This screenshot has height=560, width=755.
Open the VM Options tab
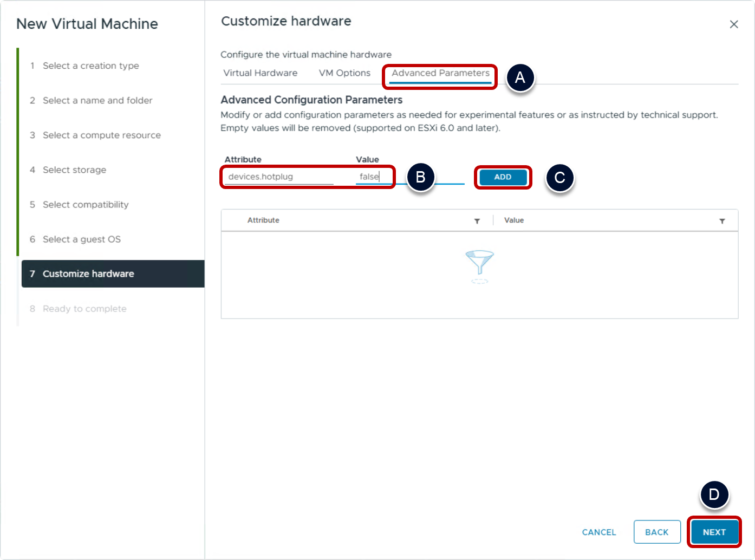pos(344,73)
